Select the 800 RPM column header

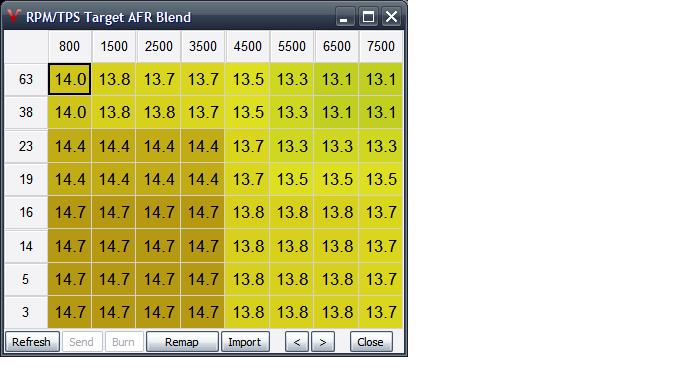70,46
